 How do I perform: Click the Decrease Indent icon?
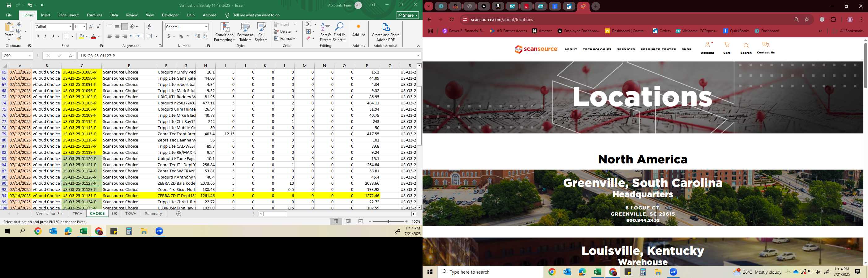pyautogui.click(x=132, y=36)
